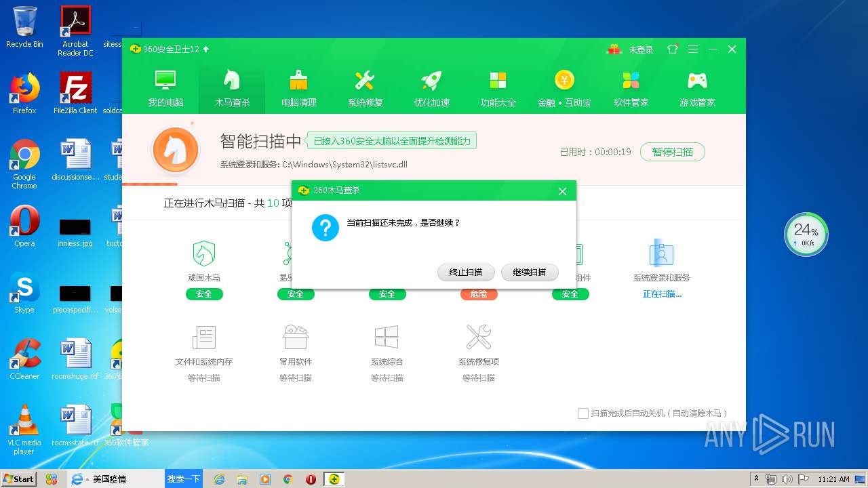Viewport: 868px width, 488px height.
Task: Click 搜索一下 taskbar search button
Action: point(183,479)
